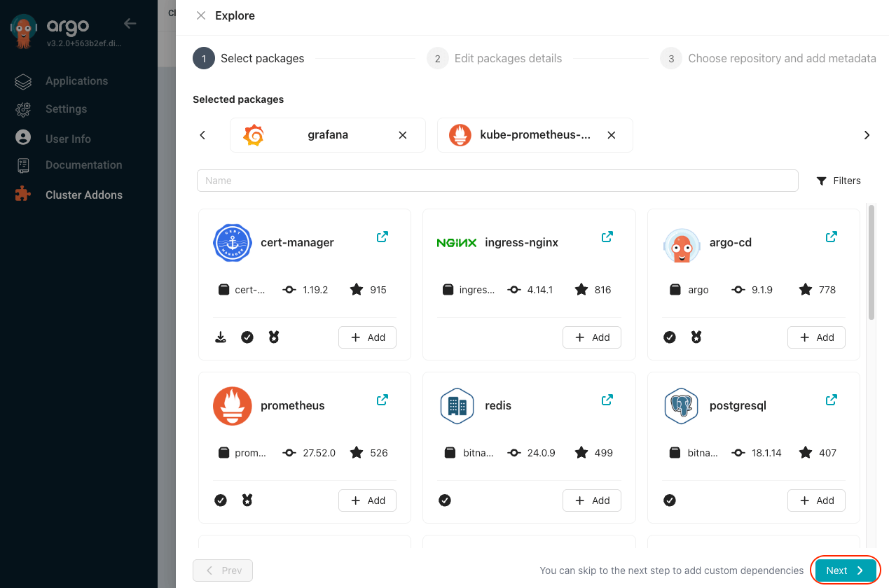Click the Cluster Addons puzzle icon
This screenshot has height=588, width=889.
[23, 195]
